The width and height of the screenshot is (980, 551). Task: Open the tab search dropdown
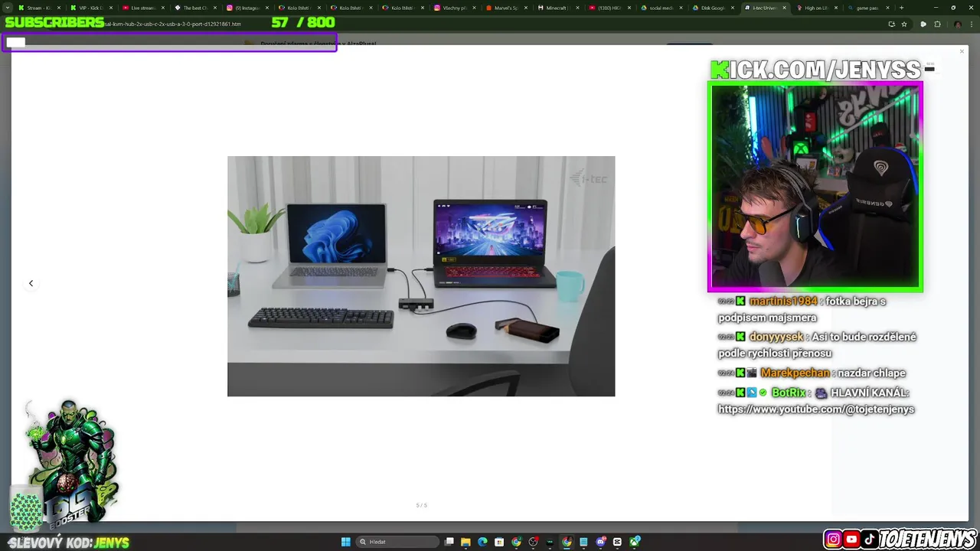coord(8,8)
